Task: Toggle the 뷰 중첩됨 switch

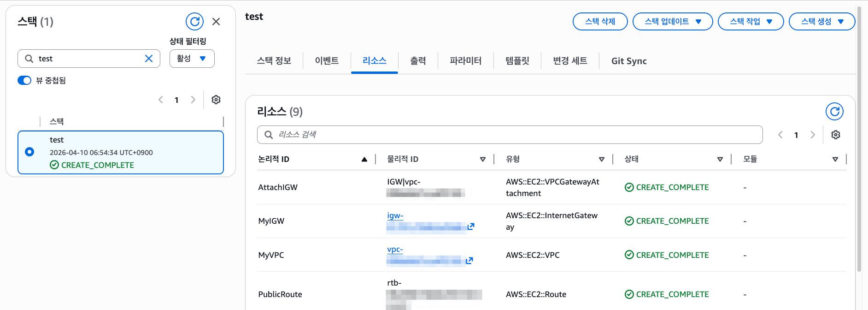Action: click(x=24, y=81)
